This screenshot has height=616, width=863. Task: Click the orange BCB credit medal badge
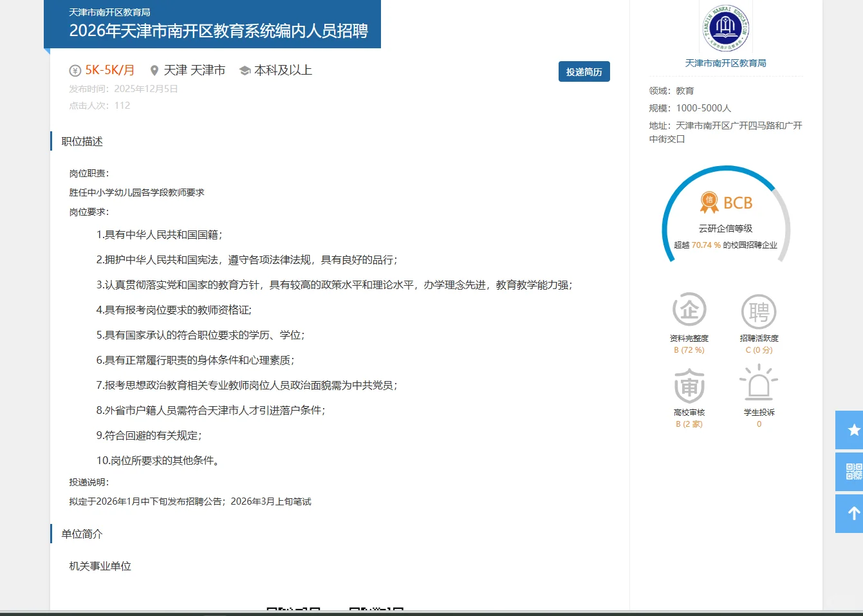pyautogui.click(x=709, y=202)
